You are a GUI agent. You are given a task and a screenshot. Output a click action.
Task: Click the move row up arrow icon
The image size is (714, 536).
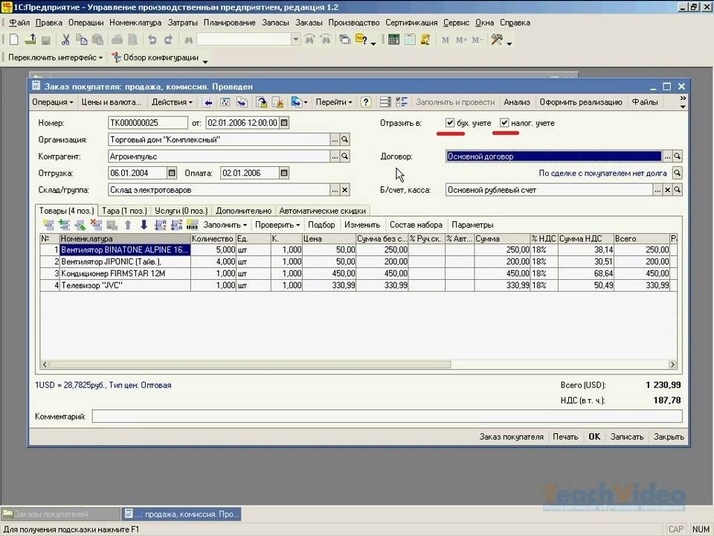pos(128,225)
